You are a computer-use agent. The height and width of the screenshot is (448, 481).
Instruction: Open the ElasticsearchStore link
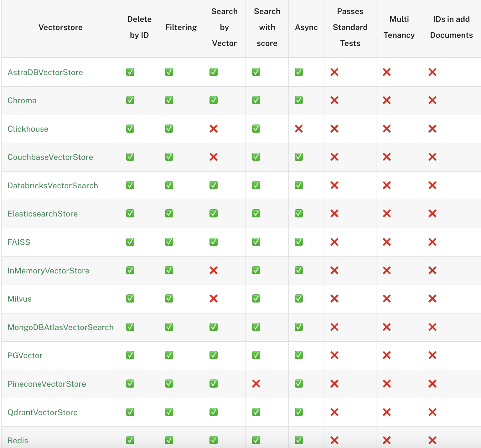pyautogui.click(x=43, y=214)
